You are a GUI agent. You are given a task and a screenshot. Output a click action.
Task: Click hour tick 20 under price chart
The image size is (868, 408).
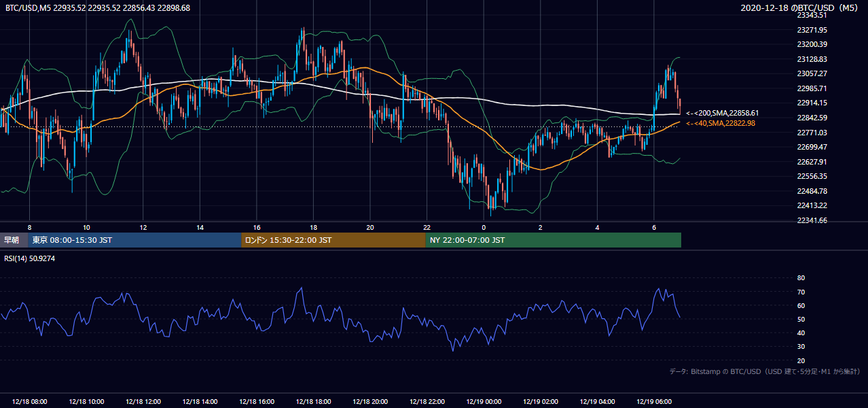pyautogui.click(x=370, y=227)
